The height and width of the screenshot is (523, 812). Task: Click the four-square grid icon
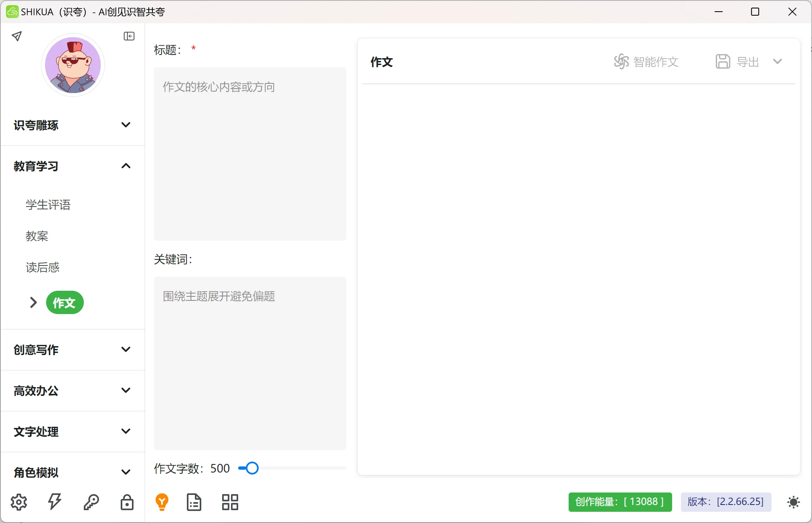pyautogui.click(x=230, y=502)
